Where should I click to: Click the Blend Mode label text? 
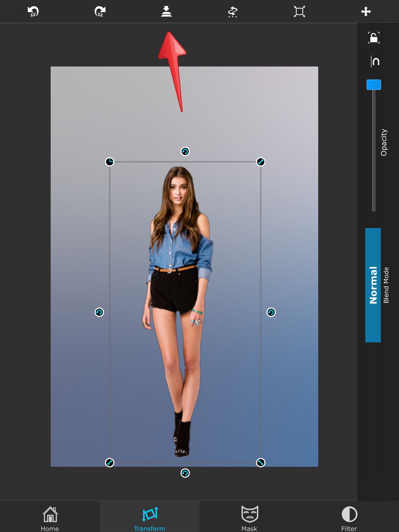click(386, 285)
